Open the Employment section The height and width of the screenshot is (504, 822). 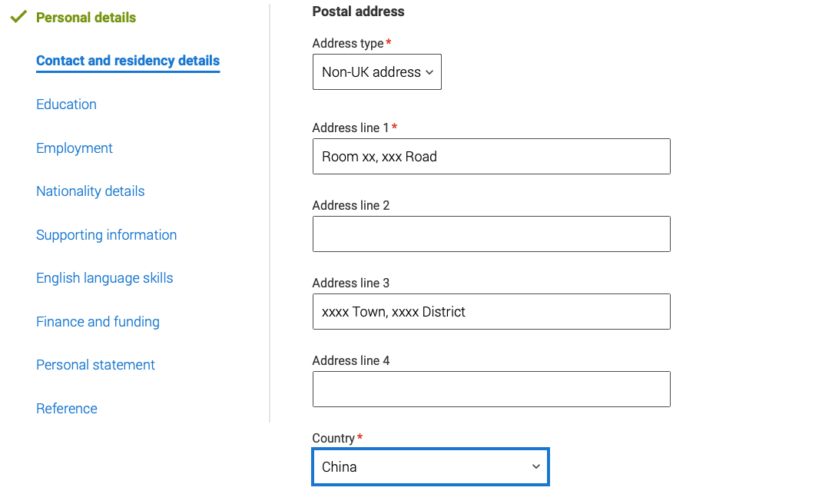[x=75, y=148]
